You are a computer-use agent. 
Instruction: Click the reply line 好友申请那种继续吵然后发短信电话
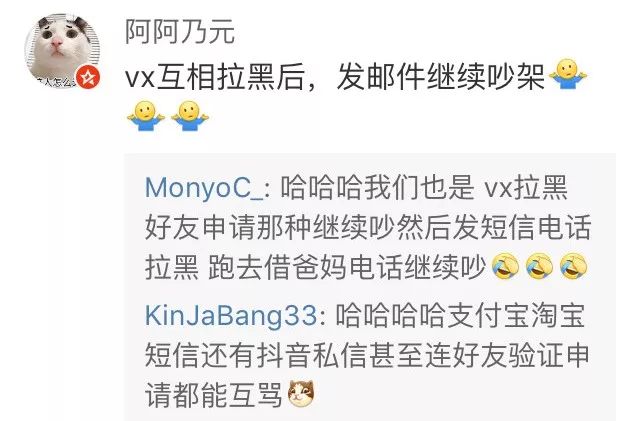point(368,227)
